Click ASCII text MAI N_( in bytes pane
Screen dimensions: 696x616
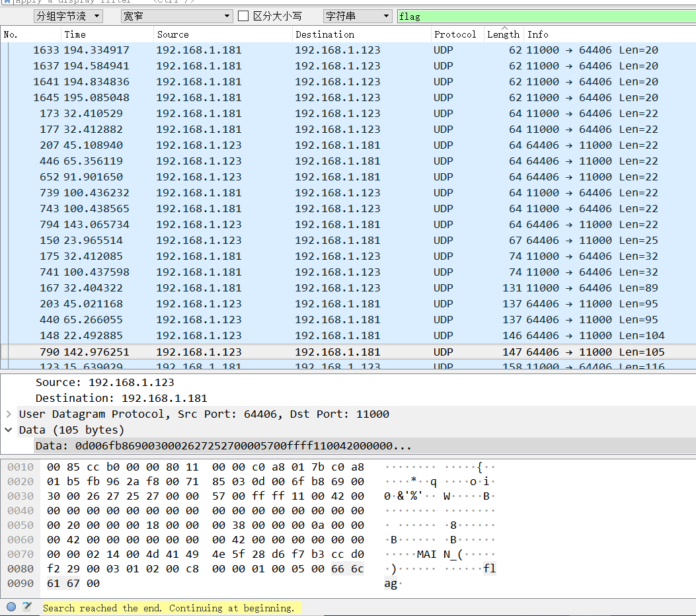click(x=440, y=555)
